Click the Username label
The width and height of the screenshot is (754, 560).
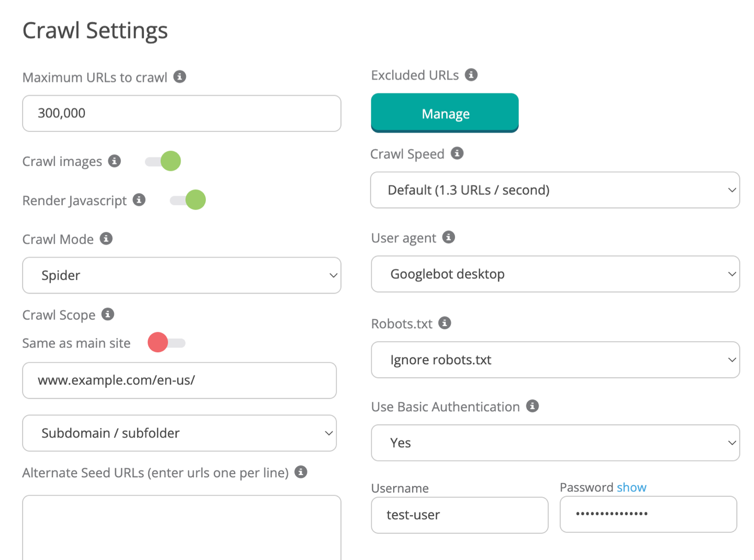pyautogui.click(x=400, y=488)
